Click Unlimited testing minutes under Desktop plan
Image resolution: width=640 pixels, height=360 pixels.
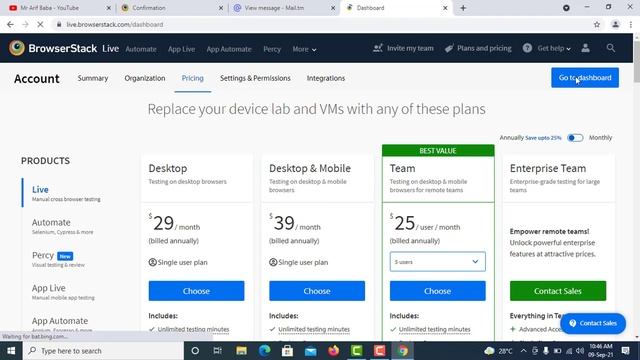tap(193, 329)
